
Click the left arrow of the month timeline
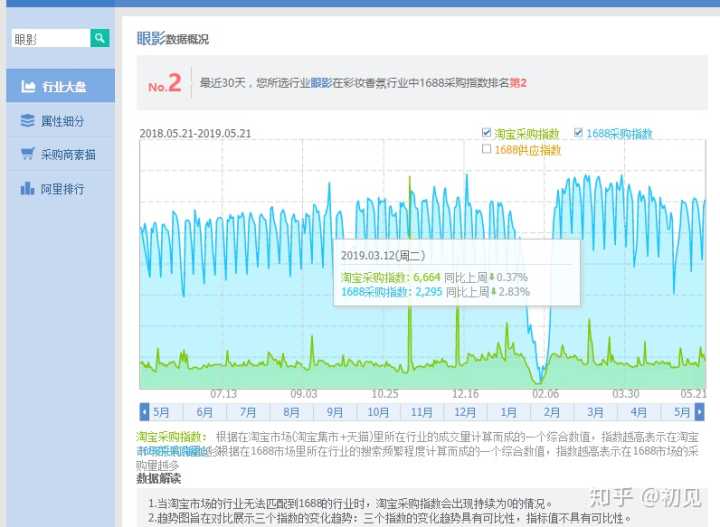(x=144, y=412)
